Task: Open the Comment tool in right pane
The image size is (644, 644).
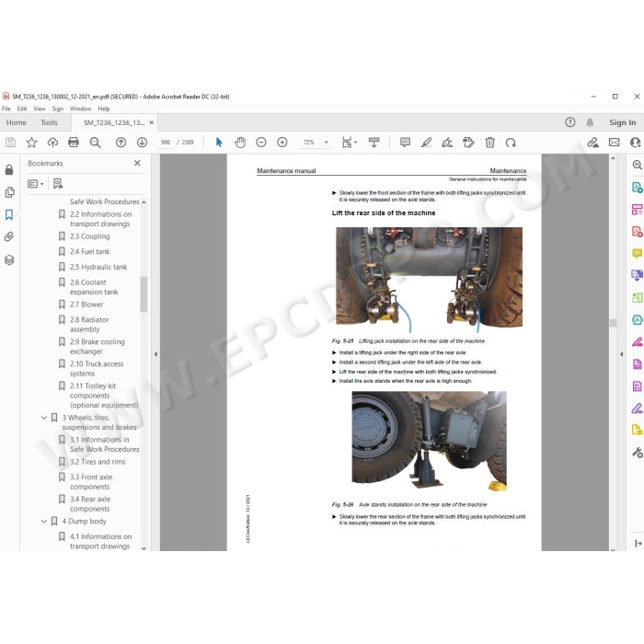Action: (x=637, y=253)
